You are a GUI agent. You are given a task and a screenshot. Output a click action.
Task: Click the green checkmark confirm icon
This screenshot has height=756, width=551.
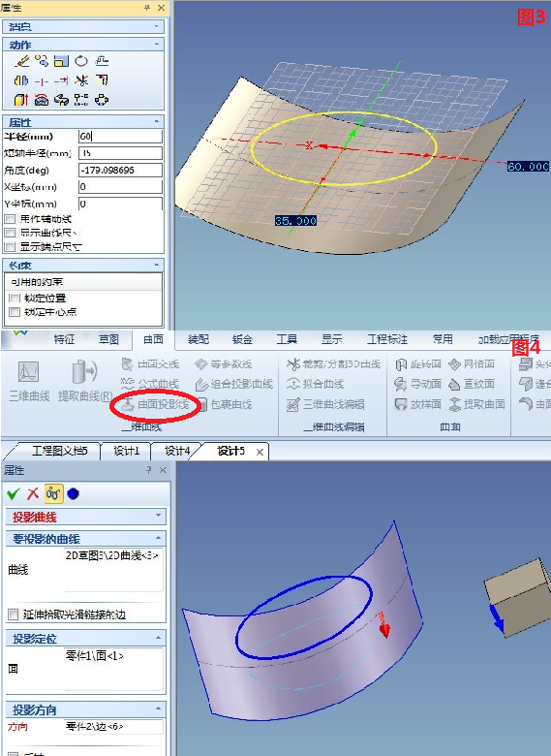coord(14,493)
